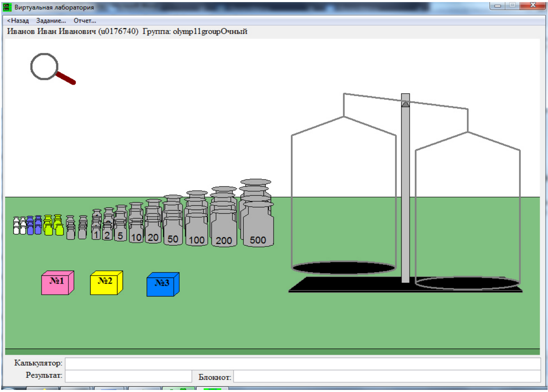Viewport: 548px width, 392px height.
Task: Click the left scale pan
Action: [344, 268]
